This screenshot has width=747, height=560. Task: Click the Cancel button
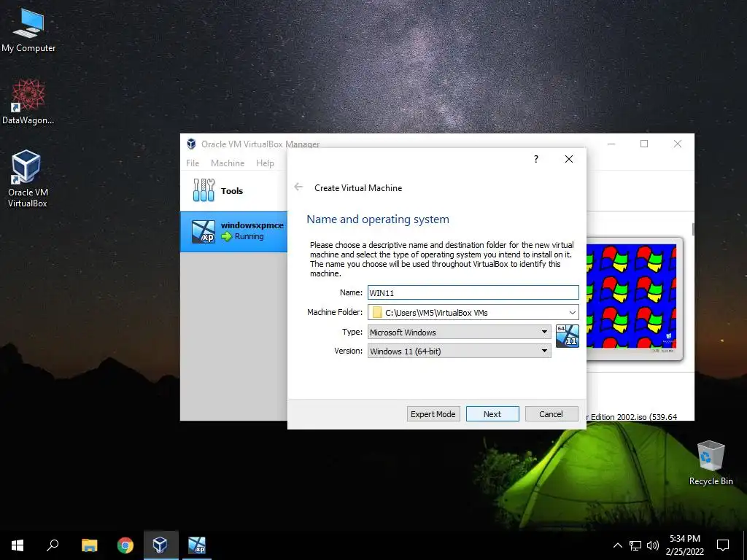551,414
